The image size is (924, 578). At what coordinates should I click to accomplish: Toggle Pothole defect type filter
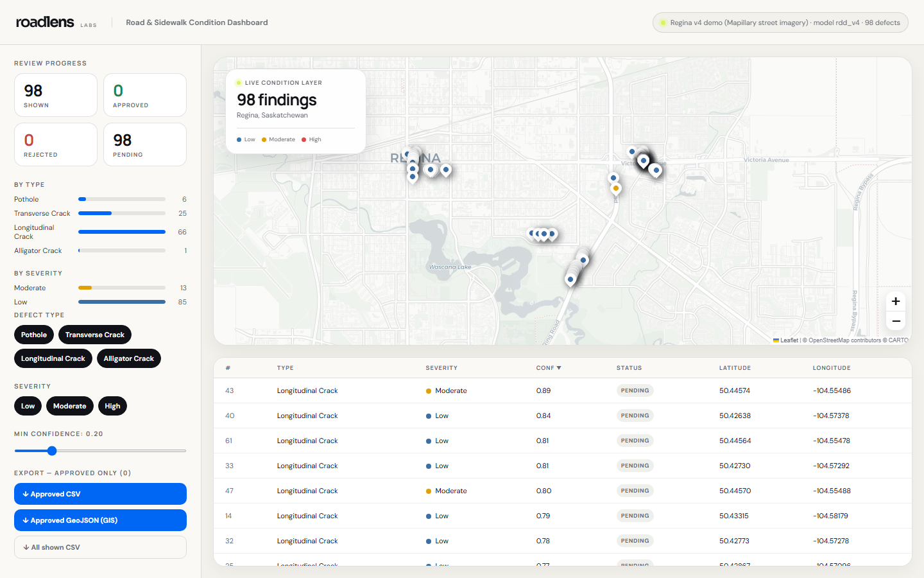tap(34, 335)
